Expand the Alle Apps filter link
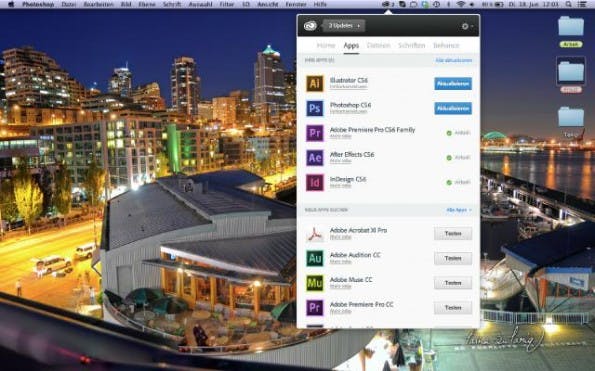Image resolution: width=595 pixels, height=371 pixels. (459, 210)
